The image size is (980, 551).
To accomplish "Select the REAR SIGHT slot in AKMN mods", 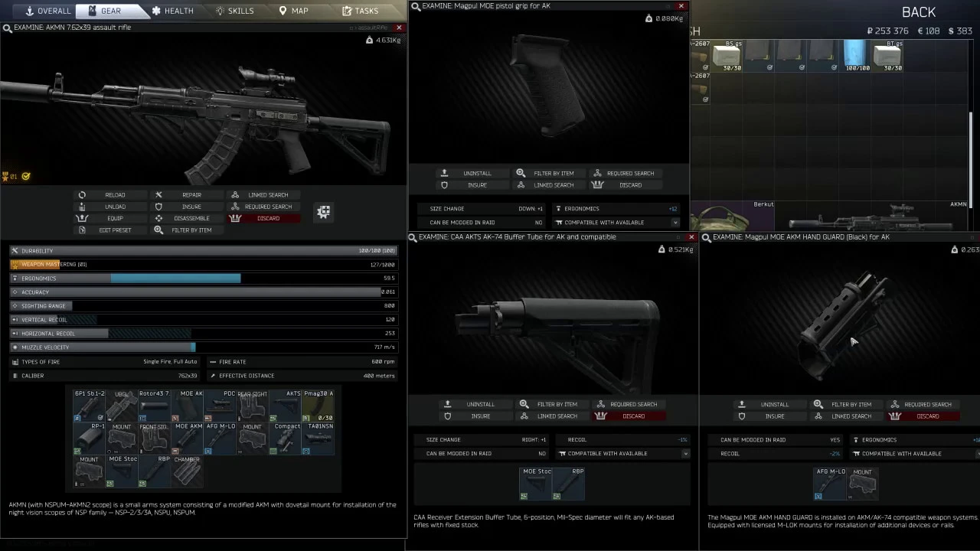I will [x=252, y=406].
